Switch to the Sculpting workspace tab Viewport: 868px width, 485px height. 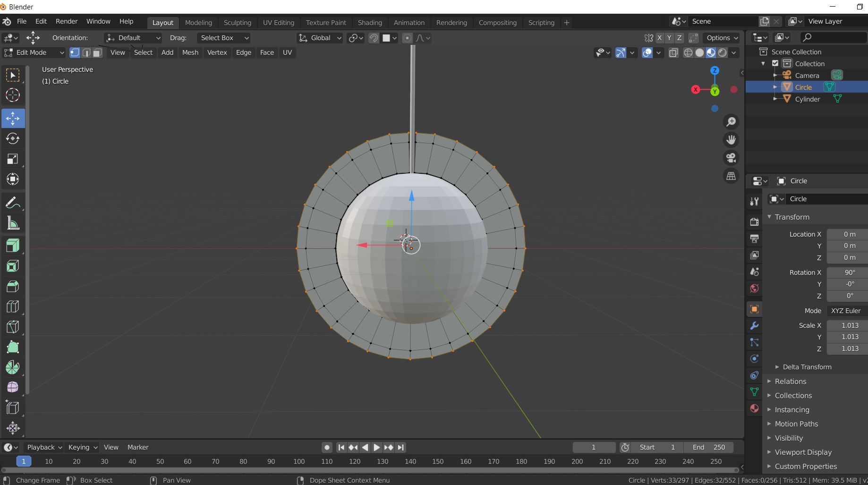237,22
